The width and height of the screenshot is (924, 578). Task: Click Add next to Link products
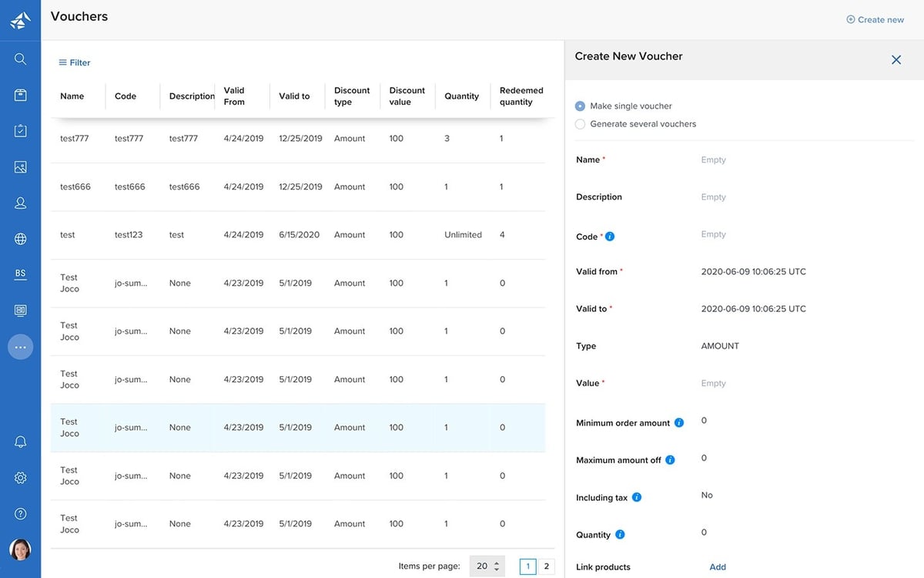718,567
